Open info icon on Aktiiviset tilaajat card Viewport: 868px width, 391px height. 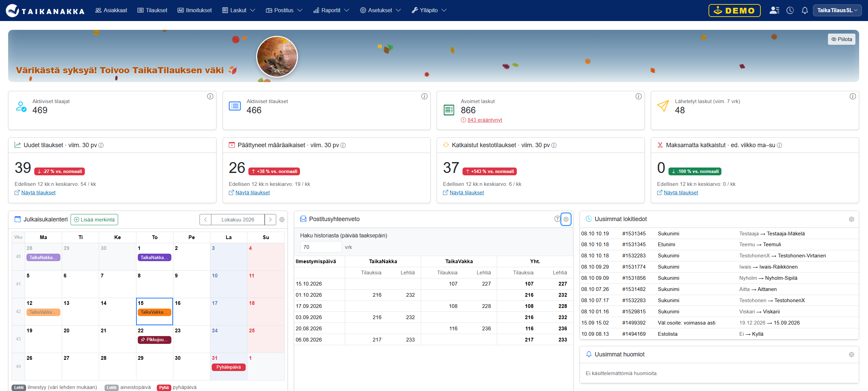coord(210,97)
